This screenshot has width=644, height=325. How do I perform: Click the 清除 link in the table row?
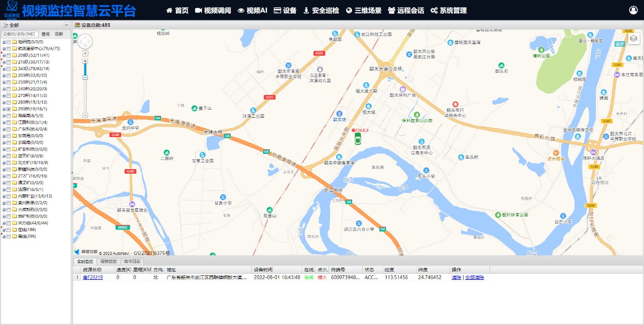click(457, 278)
